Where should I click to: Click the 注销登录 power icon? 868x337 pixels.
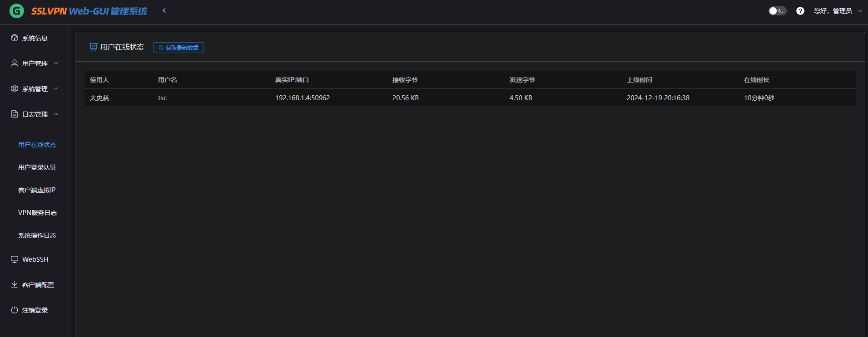15,310
